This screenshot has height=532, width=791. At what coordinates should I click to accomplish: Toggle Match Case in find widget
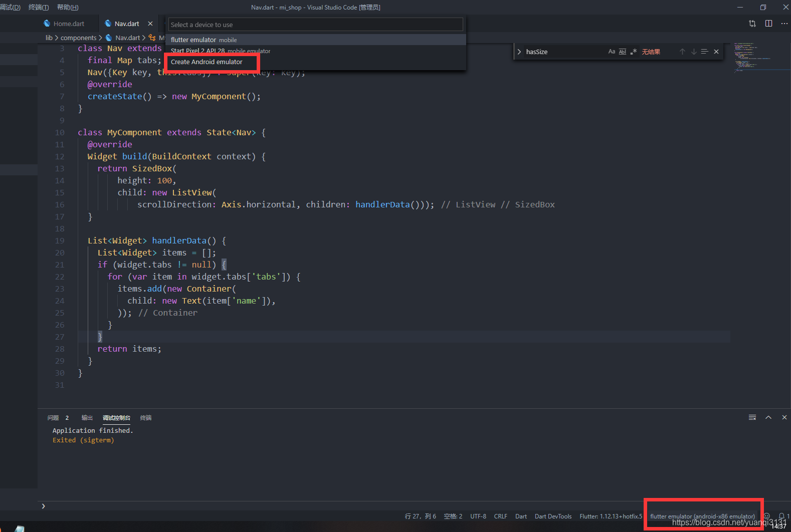[x=612, y=52]
